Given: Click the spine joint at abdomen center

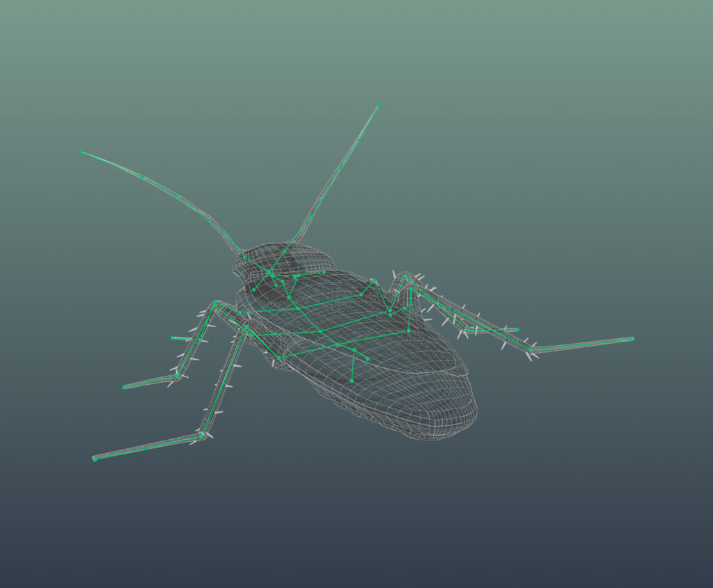Looking at the screenshot, I should [x=338, y=344].
